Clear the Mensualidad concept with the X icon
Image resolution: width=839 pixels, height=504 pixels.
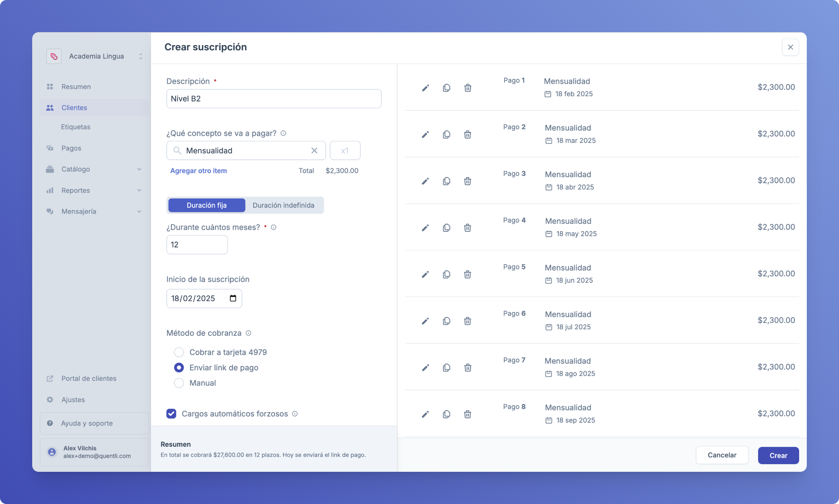(x=314, y=151)
